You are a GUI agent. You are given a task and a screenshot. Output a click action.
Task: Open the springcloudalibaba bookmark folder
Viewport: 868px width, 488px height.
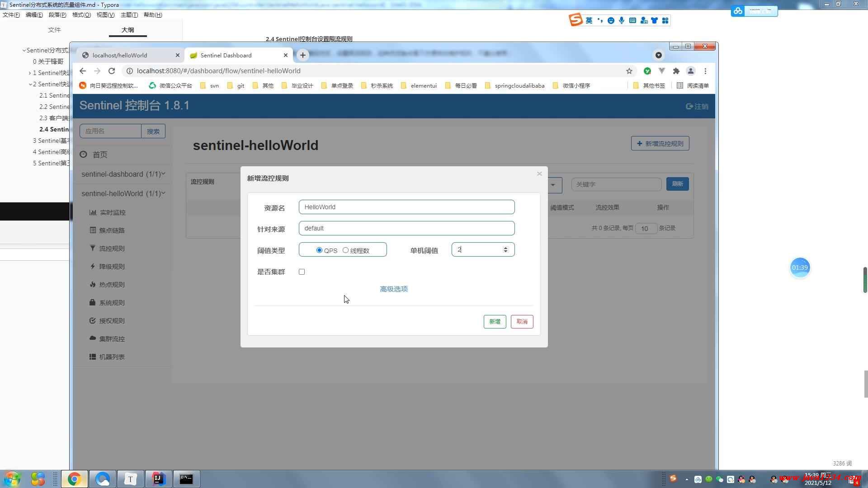coord(514,85)
